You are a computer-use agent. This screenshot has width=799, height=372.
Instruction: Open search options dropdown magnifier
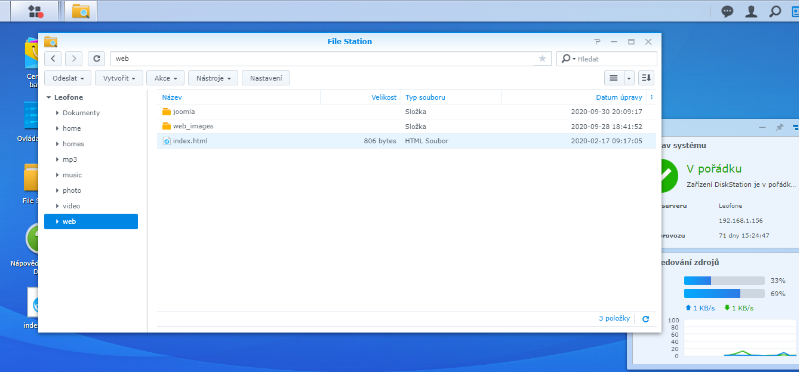click(x=568, y=59)
